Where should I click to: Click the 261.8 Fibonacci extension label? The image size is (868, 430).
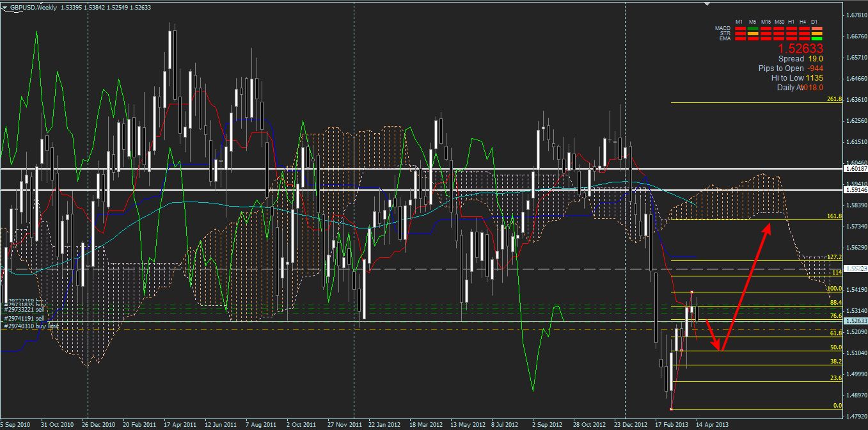(833, 99)
